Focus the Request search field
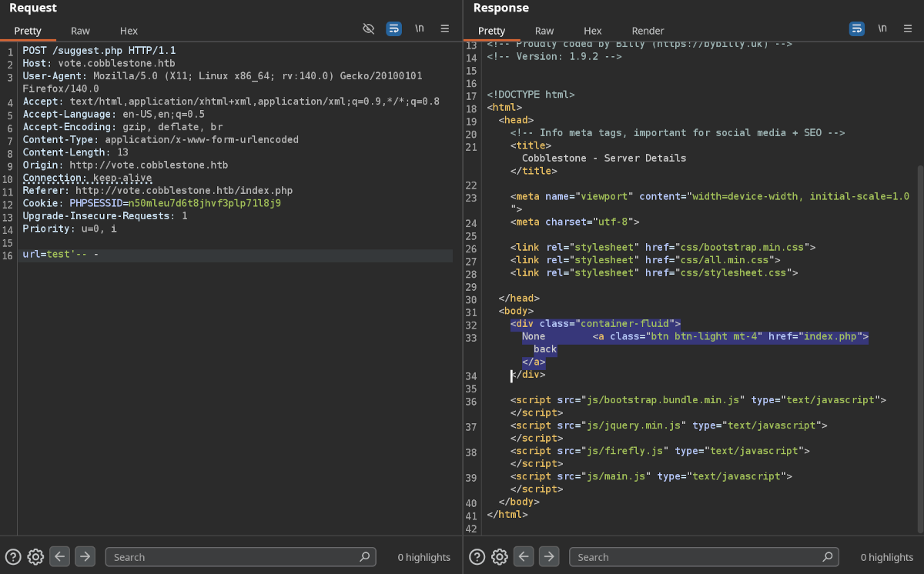924x574 pixels. (240, 556)
